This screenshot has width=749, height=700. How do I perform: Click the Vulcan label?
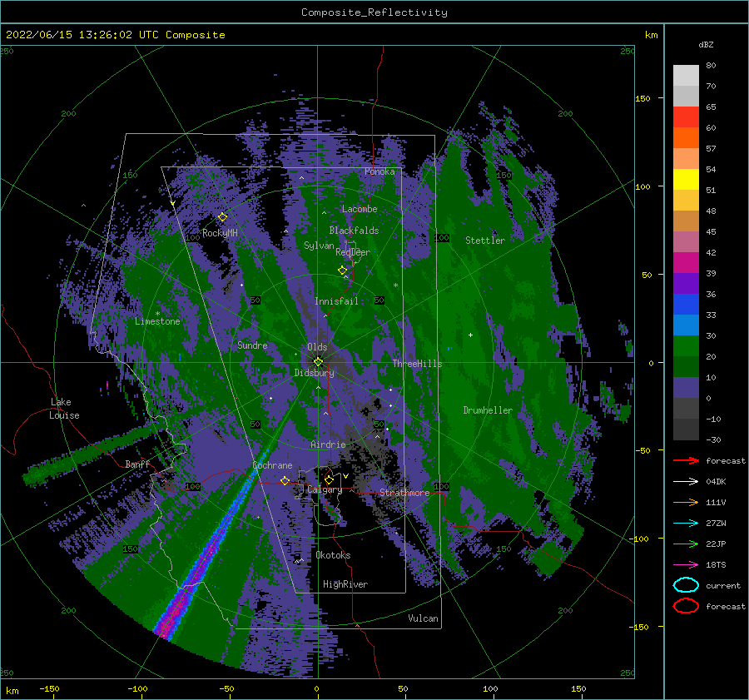[x=423, y=618]
